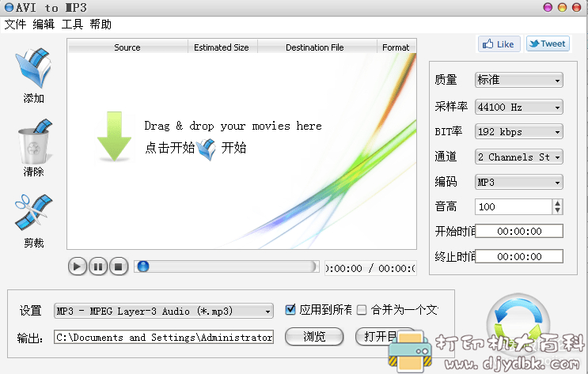Click the 输出 output path field
This screenshot has height=374, width=588.
tap(164, 337)
